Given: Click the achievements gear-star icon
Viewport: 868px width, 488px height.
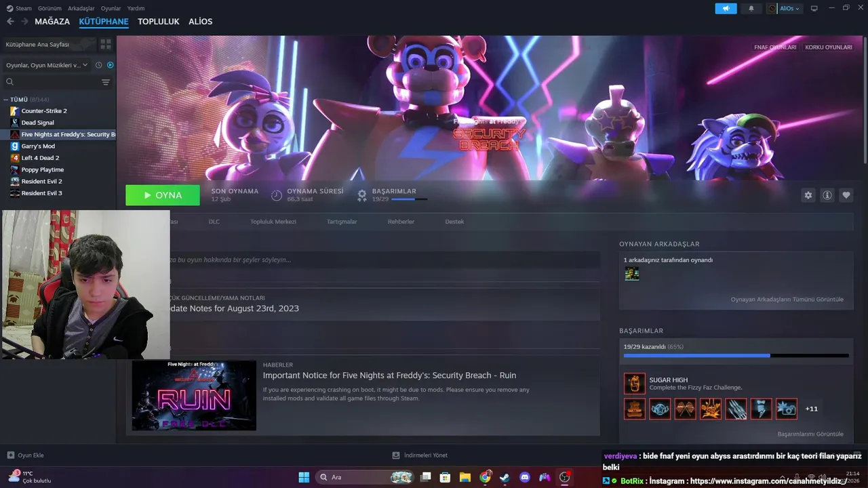Looking at the screenshot, I should point(362,195).
